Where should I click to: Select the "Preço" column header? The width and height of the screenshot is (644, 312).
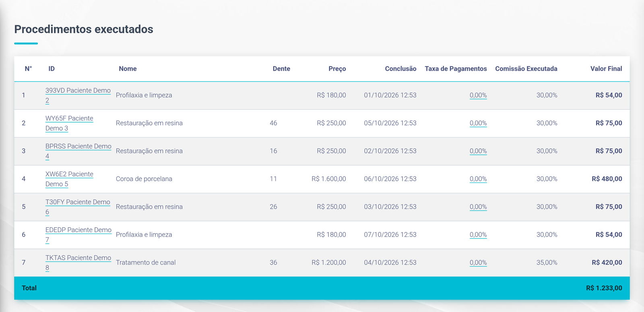point(337,69)
